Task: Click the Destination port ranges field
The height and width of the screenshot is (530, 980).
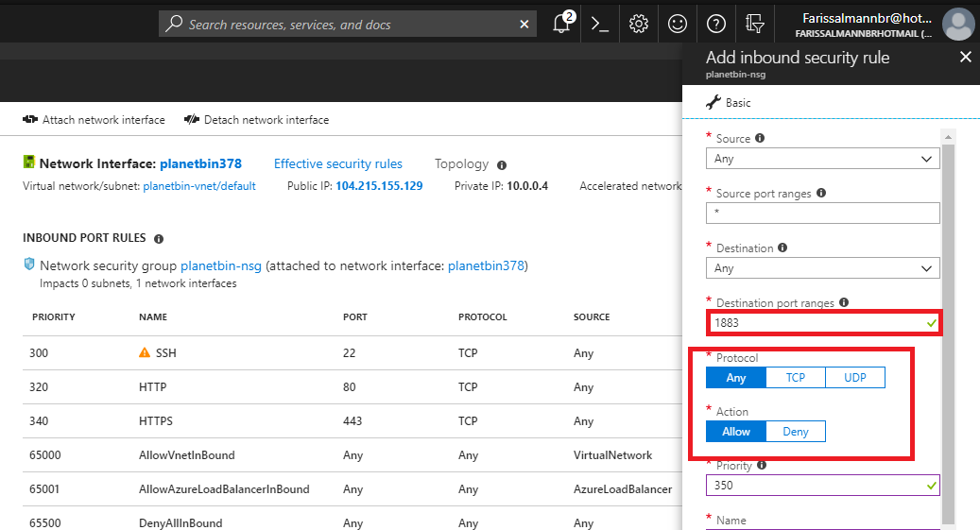Action: [x=822, y=323]
